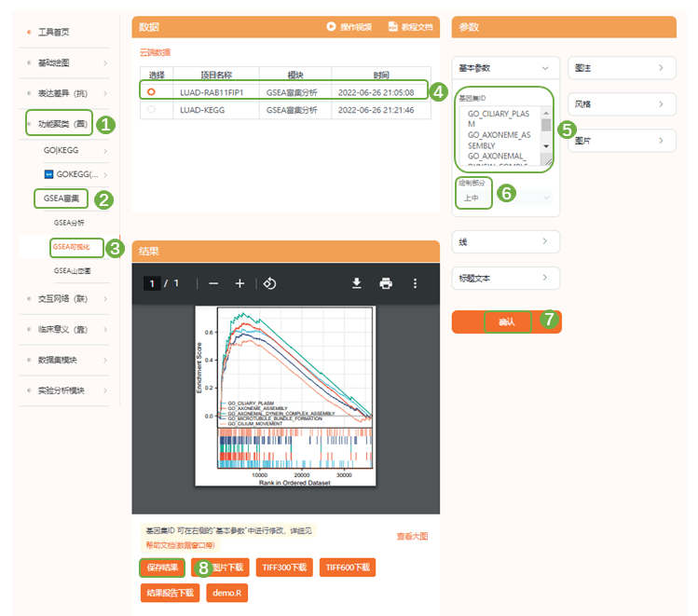Click the gene set ID scrollbar down arrow
698x616 pixels.
tap(546, 146)
